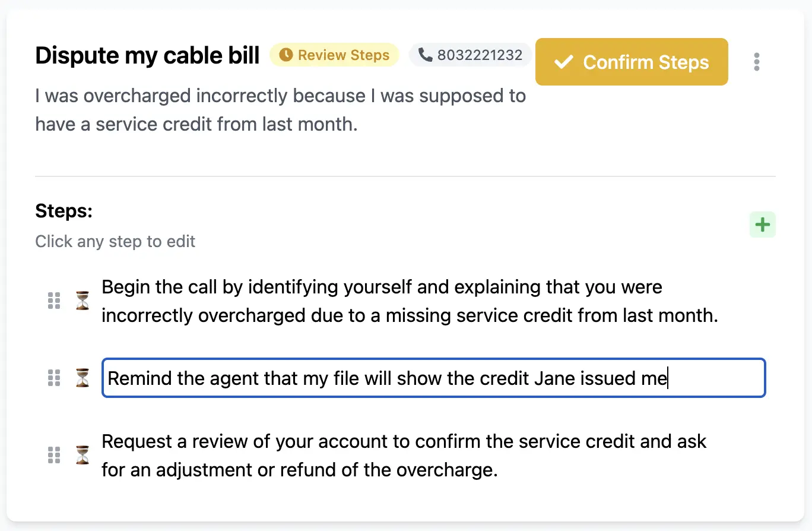
Task: Click the hourglass icon on the first step
Action: click(83, 301)
